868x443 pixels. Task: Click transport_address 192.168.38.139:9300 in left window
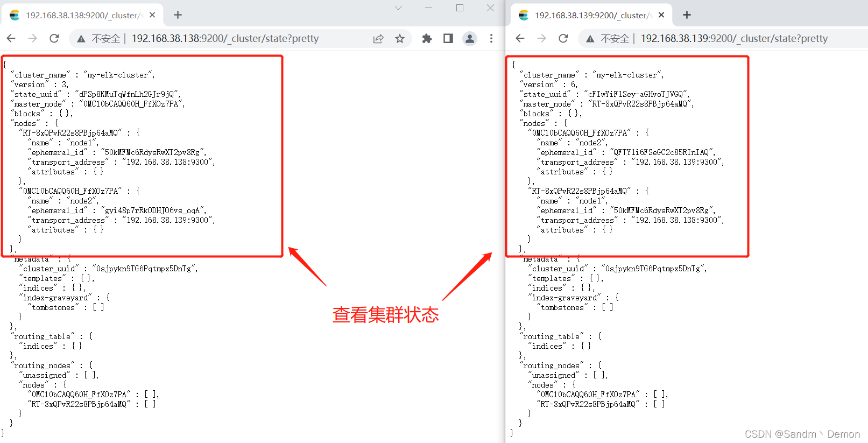click(121, 220)
